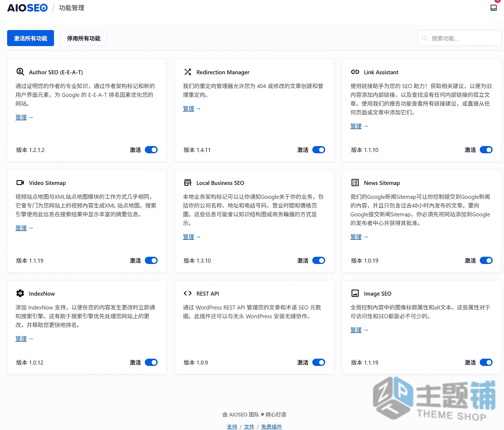Open 管理 link under Author SEO
This screenshot has height=430, width=504.
21,117
